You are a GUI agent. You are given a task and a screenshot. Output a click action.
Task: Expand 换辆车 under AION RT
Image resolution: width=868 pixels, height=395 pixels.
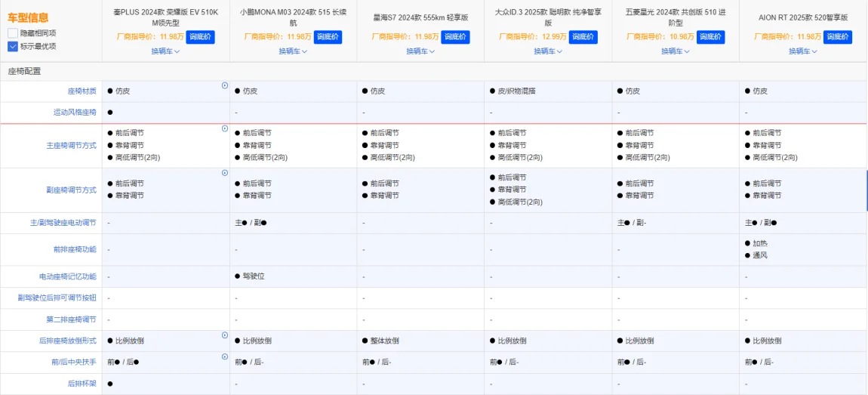point(803,51)
